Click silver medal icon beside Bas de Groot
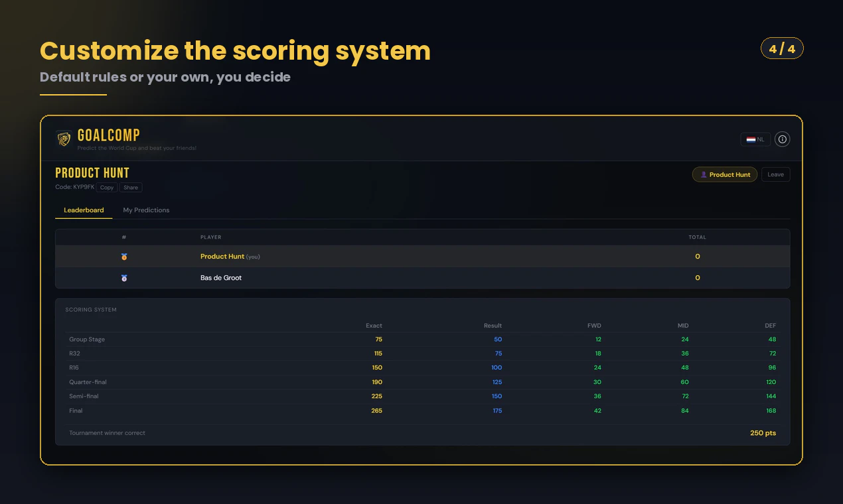The image size is (843, 504). click(x=124, y=278)
